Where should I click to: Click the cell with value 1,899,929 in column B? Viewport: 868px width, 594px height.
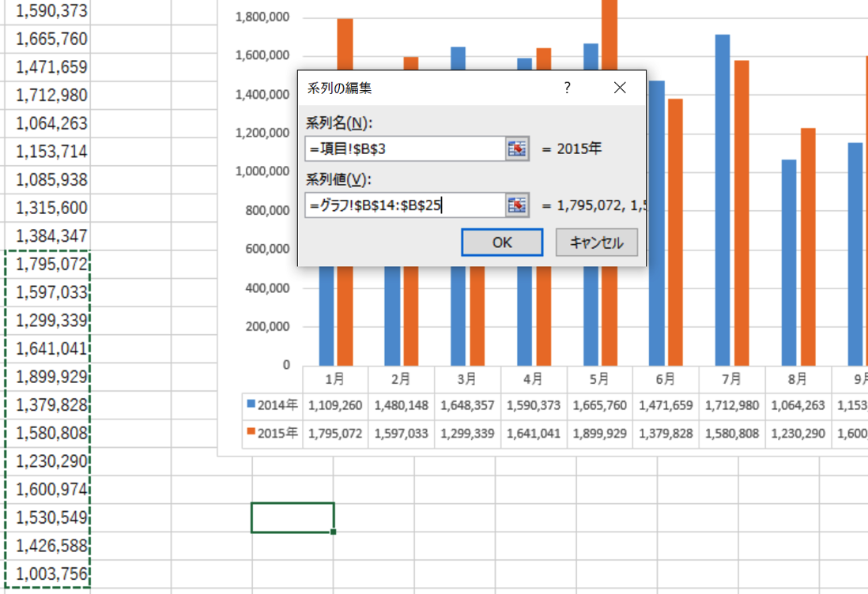pos(47,377)
